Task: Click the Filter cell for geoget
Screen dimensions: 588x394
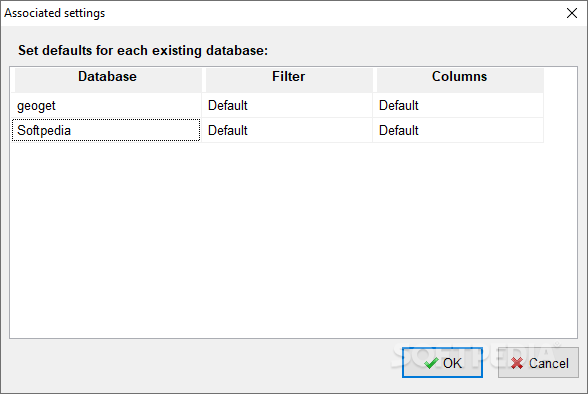Action: pyautogui.click(x=287, y=105)
